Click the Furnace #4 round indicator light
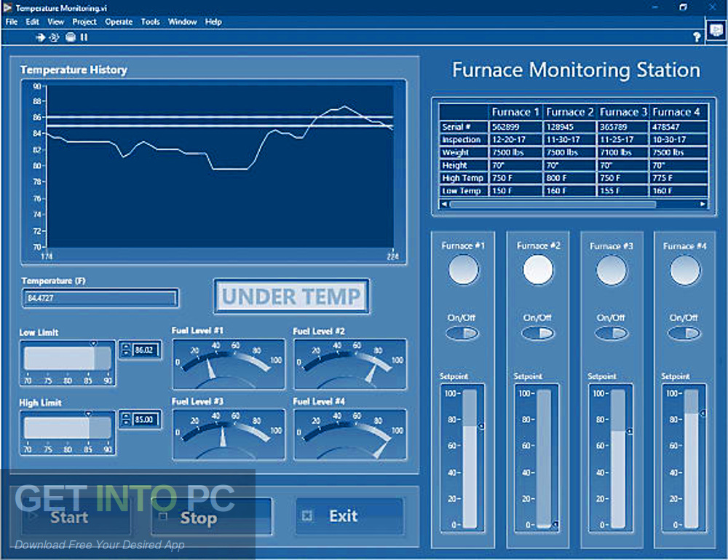The width and height of the screenshot is (728, 560). [x=685, y=270]
